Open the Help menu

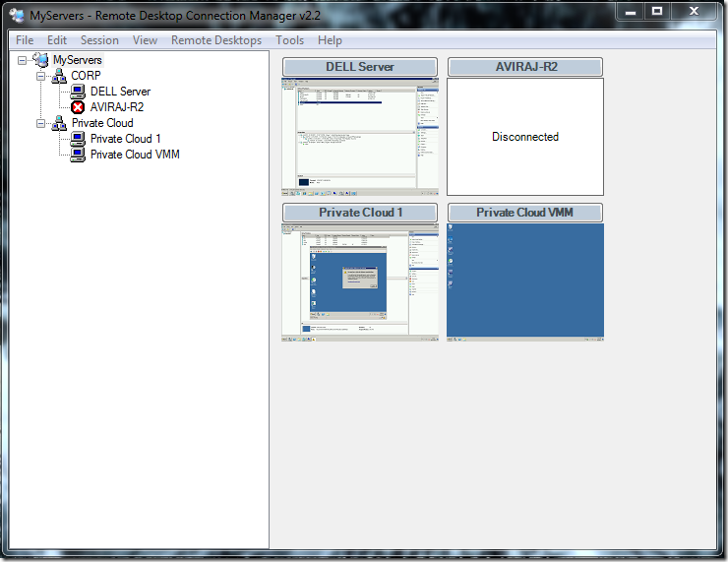point(331,40)
